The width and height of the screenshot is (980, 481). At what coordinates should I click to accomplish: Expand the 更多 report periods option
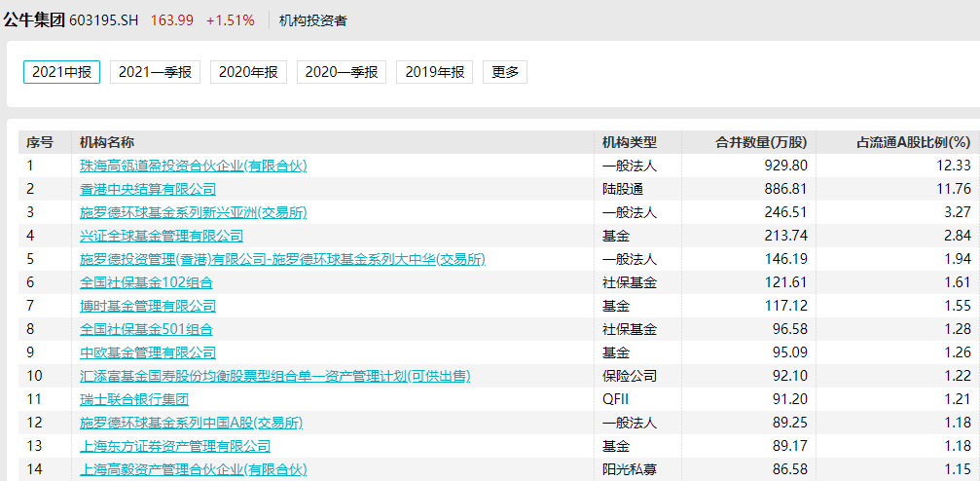pyautogui.click(x=505, y=72)
